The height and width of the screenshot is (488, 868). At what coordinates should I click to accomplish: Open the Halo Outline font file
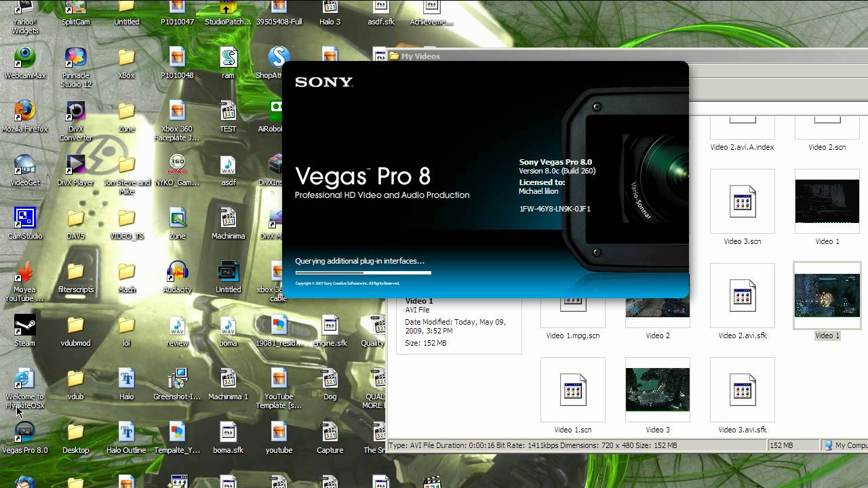point(126,437)
